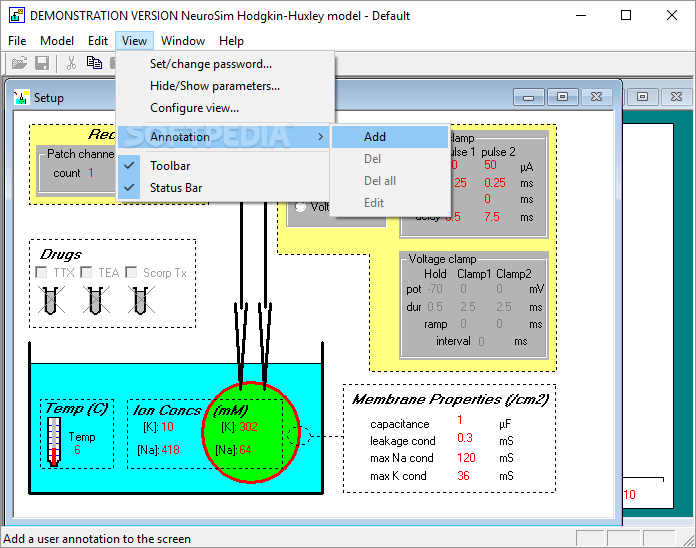Close the background child window
Screen dimensions: 696x548
(x=676, y=97)
